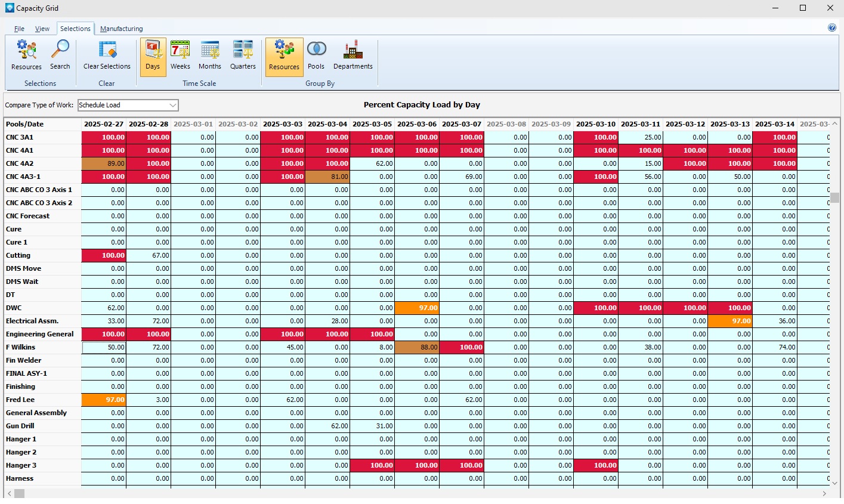Select the 2025-02-27 column header
This screenshot has height=504, width=844.
pos(104,124)
